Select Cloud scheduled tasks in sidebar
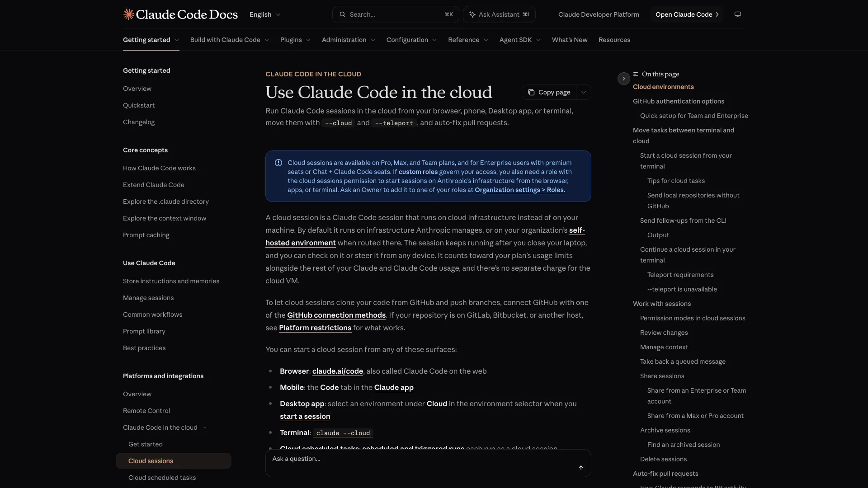 pyautogui.click(x=162, y=478)
